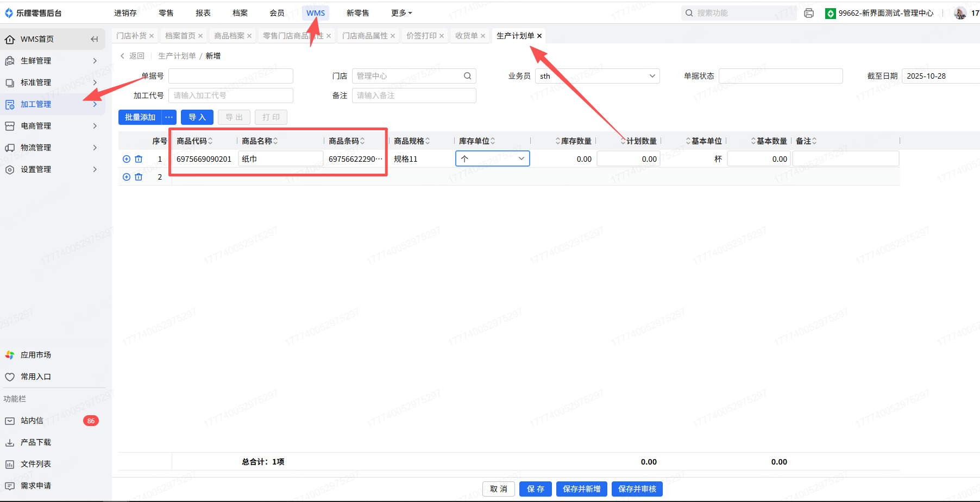Go back via the 返回 link
This screenshot has width=980, height=502.
133,56
